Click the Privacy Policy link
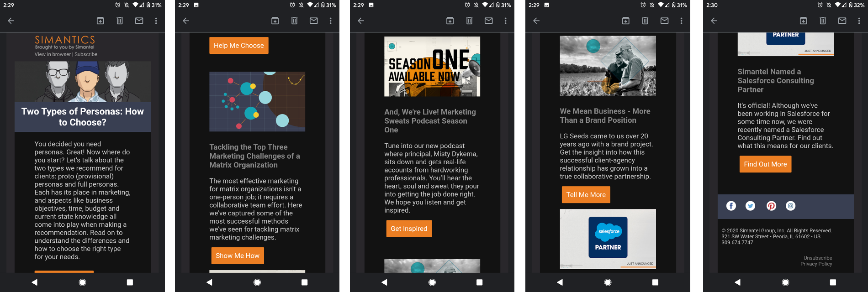 click(x=816, y=264)
